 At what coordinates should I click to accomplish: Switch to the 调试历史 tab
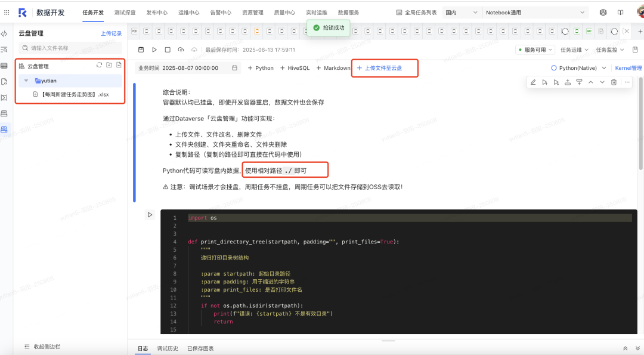(168, 348)
